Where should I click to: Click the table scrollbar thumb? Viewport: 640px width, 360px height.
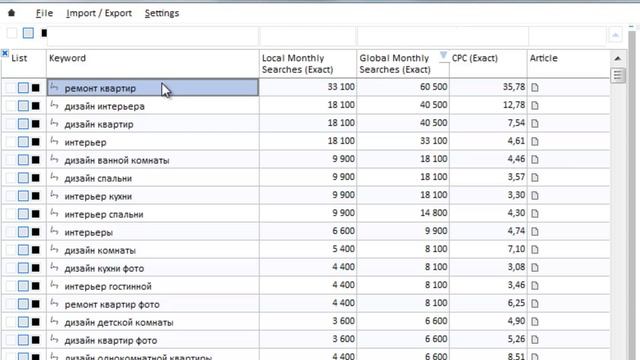pos(618,75)
